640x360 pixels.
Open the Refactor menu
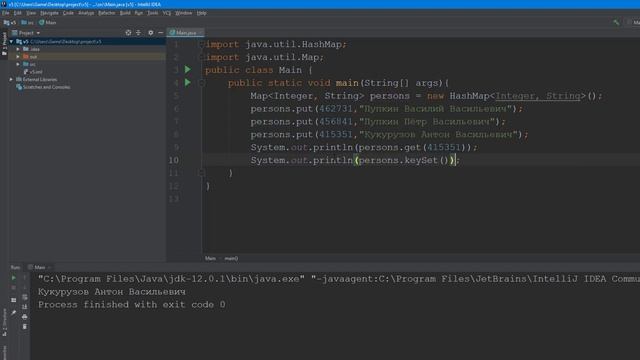107,13
